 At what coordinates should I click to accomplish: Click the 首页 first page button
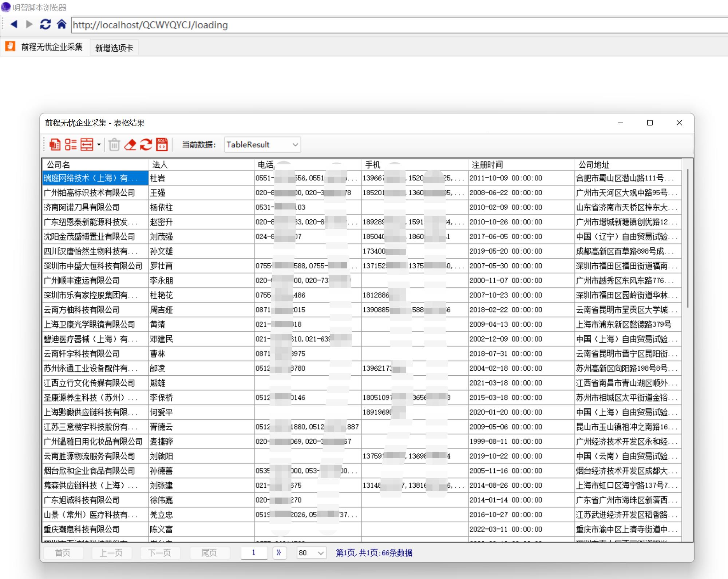tap(63, 553)
